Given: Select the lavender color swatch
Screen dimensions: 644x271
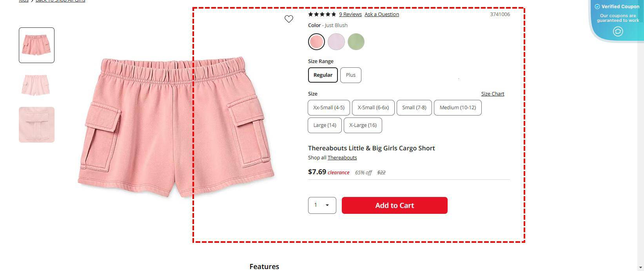Looking at the screenshot, I should [336, 41].
